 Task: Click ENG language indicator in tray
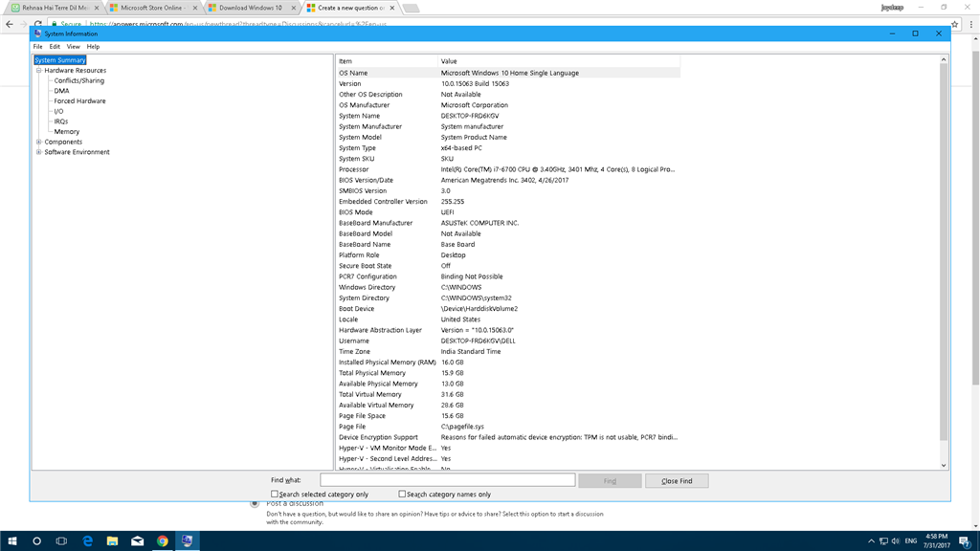tap(911, 541)
